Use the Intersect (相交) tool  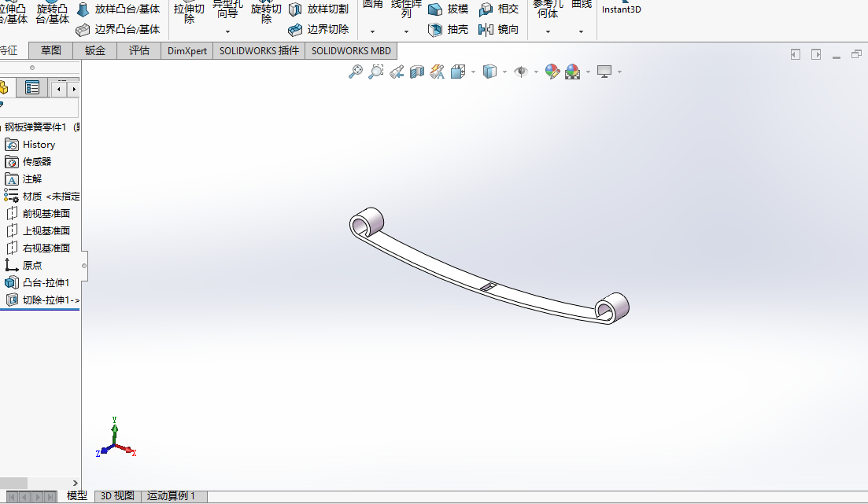pos(499,9)
